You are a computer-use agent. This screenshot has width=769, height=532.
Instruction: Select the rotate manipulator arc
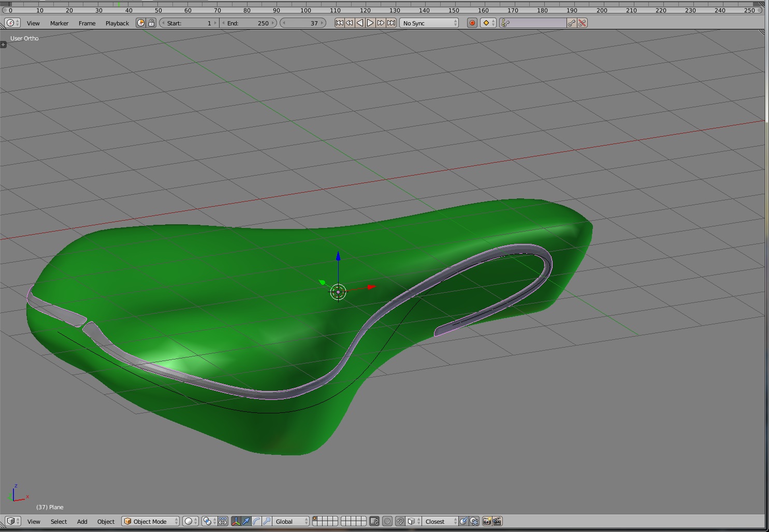257,521
